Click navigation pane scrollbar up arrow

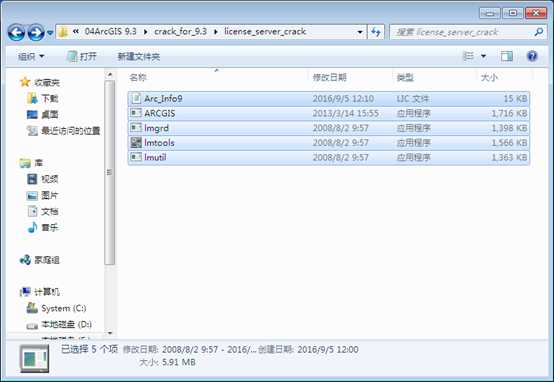(x=110, y=75)
